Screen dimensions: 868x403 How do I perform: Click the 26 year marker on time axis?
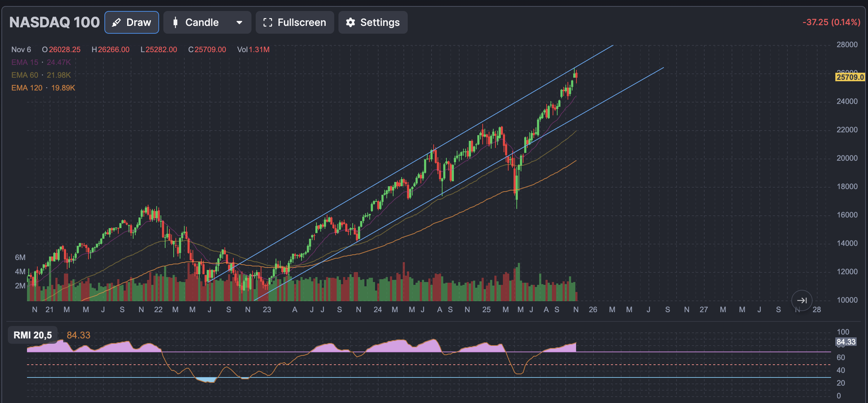pos(593,309)
